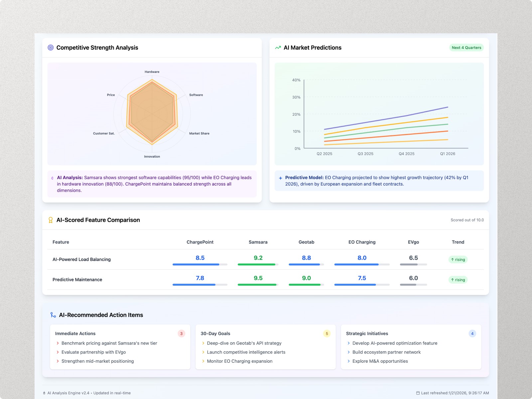Viewport: 532px width, 399px height.
Task: Click the target icon beside Competitive Strength Analysis
Action: (x=51, y=48)
